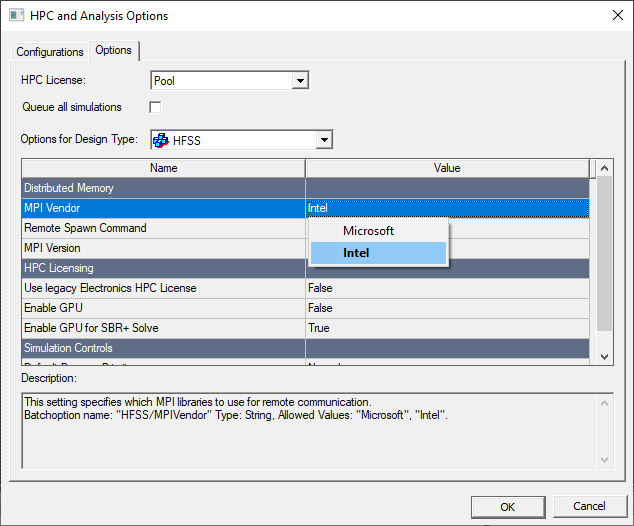Viewport: 634px width, 526px height.
Task: Click the HFSS design type combo box
Action: point(242,140)
